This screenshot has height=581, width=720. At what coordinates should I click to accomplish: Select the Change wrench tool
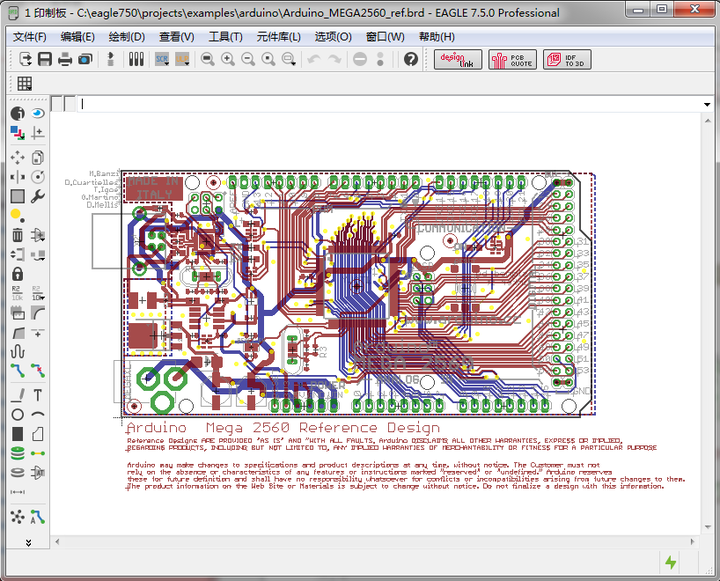click(x=38, y=196)
